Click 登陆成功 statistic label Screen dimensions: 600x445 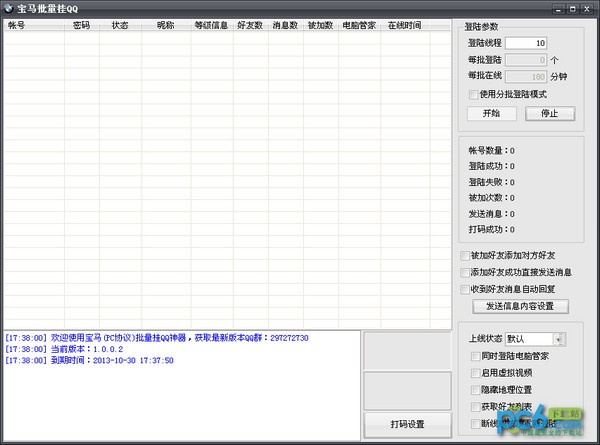click(x=491, y=166)
